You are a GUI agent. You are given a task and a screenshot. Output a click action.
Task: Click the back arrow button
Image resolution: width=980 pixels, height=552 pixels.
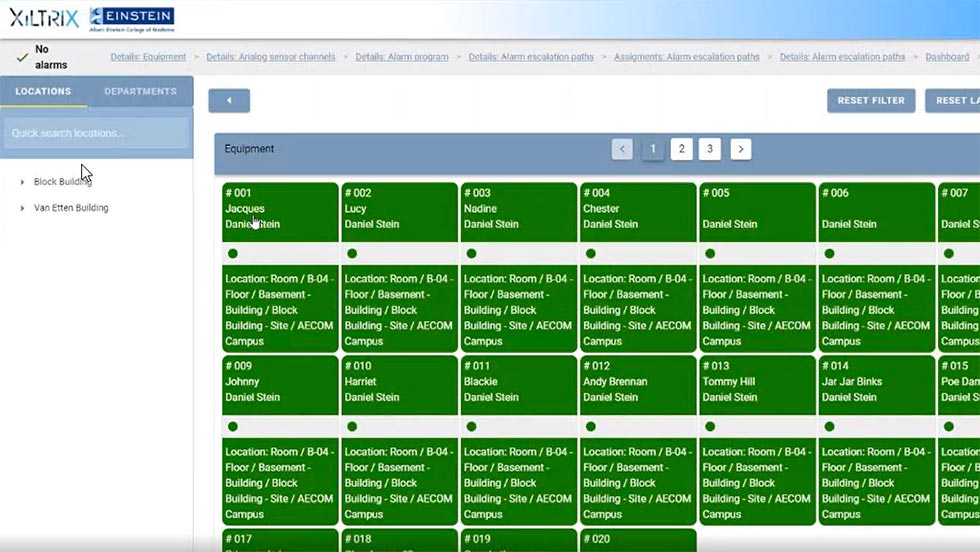coord(229,101)
